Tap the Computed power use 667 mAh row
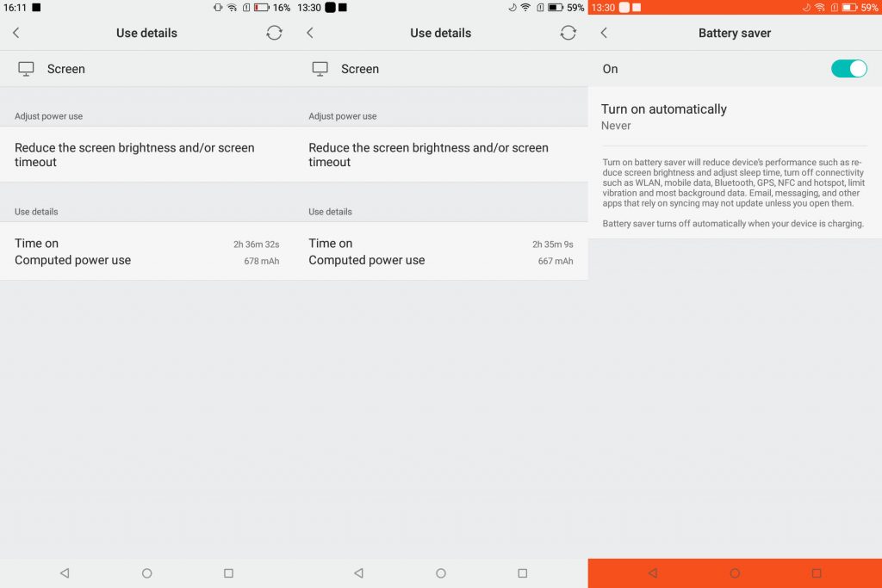Viewport: 882px width, 588px height. pos(440,261)
